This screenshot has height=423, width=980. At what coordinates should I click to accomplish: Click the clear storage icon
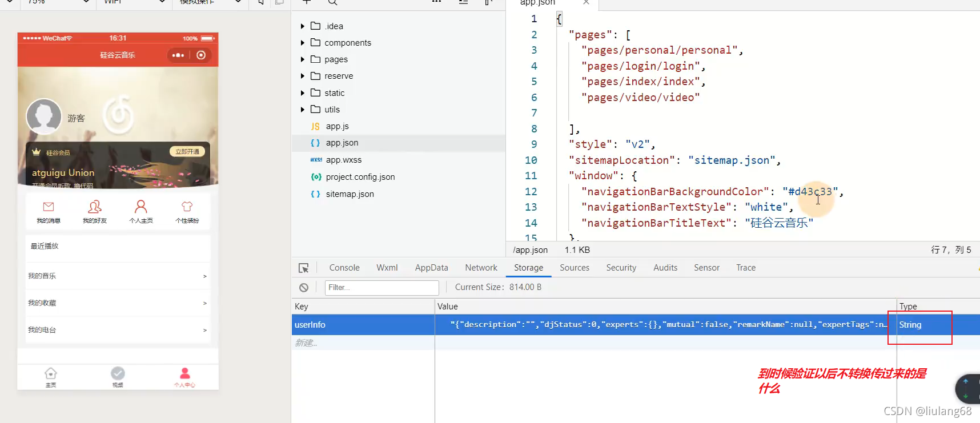(x=304, y=288)
